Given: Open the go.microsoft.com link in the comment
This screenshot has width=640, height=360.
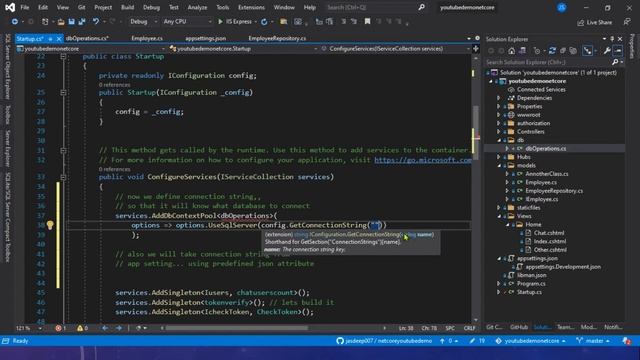Looking at the screenshot, I should click(423, 160).
